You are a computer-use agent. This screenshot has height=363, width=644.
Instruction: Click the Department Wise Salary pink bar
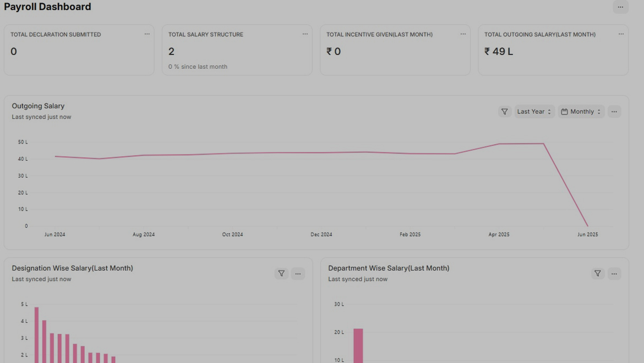(358, 345)
